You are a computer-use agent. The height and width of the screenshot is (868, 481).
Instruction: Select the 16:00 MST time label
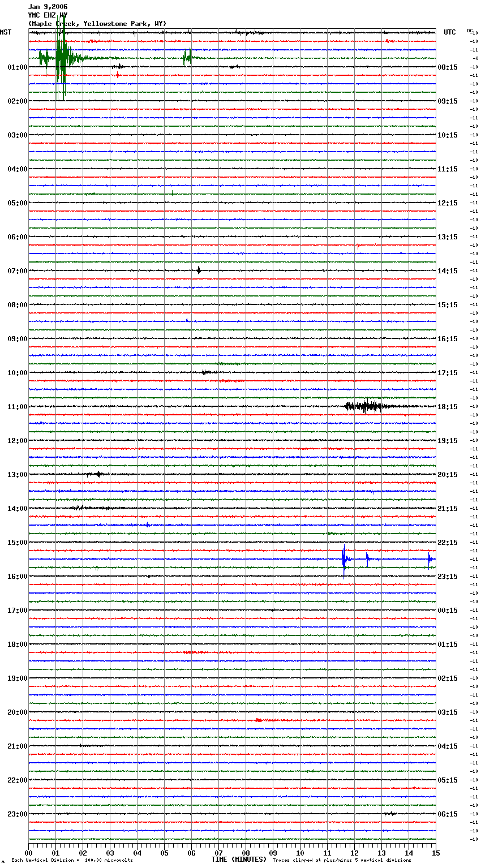pyautogui.click(x=18, y=577)
